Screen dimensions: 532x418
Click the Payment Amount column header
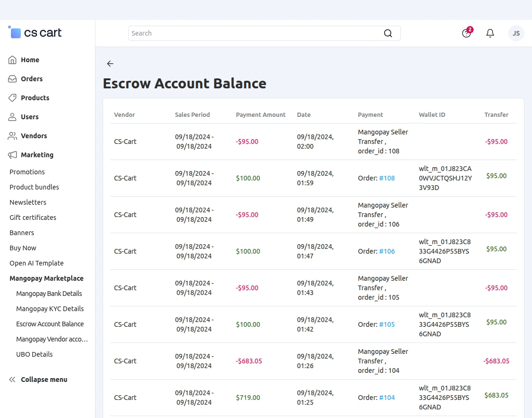261,115
